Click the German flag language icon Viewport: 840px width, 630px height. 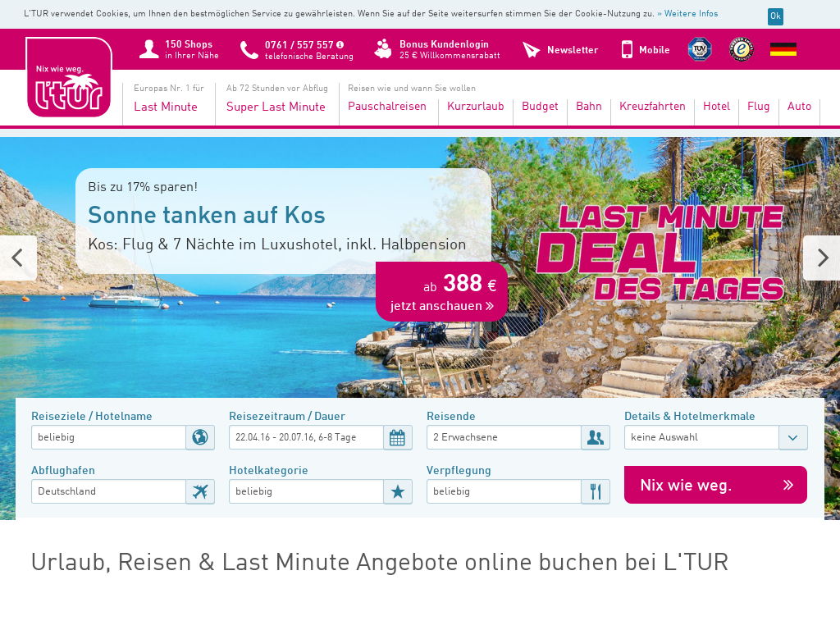click(783, 49)
